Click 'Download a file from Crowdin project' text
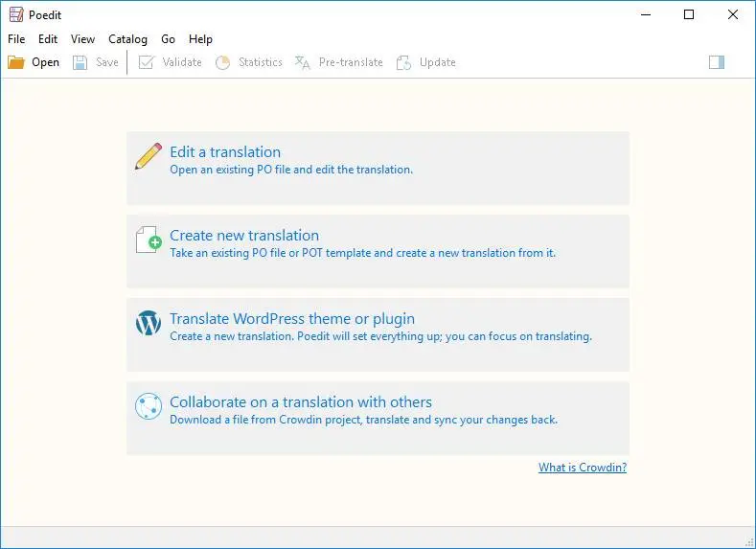The image size is (756, 549). pyautogui.click(x=363, y=420)
